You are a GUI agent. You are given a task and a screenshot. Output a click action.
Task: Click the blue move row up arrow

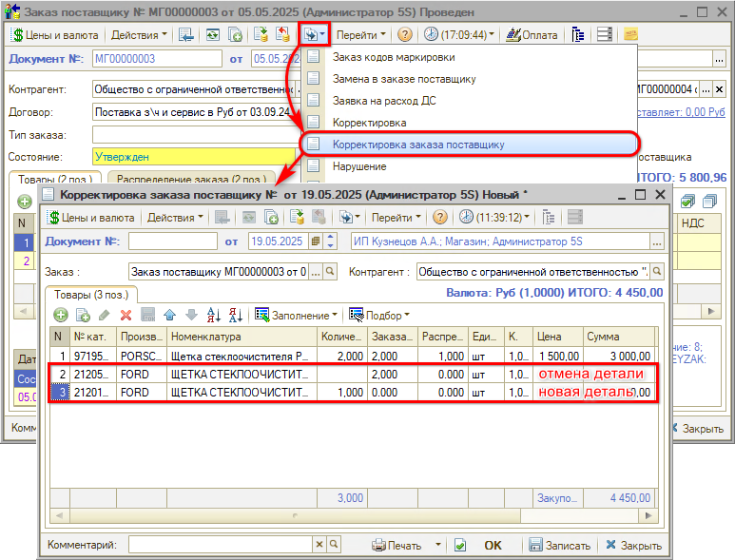pyautogui.click(x=169, y=315)
